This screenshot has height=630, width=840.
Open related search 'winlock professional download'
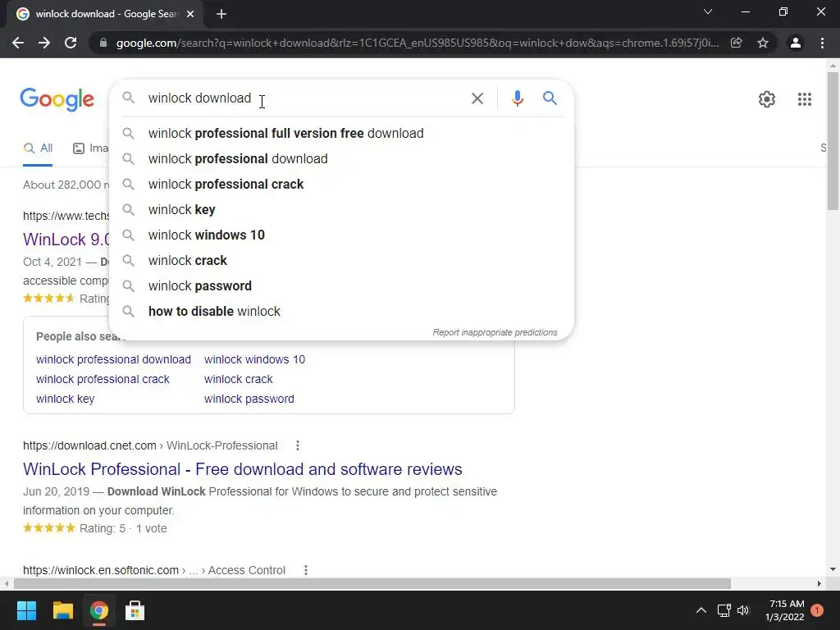[x=113, y=359]
